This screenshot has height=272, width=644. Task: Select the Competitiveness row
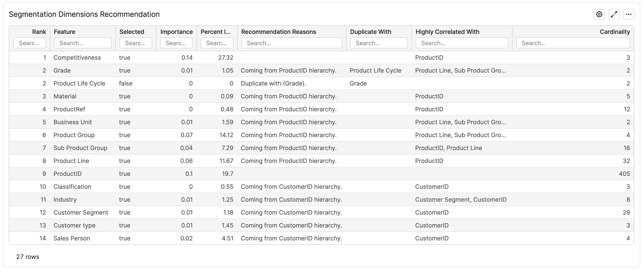77,57
